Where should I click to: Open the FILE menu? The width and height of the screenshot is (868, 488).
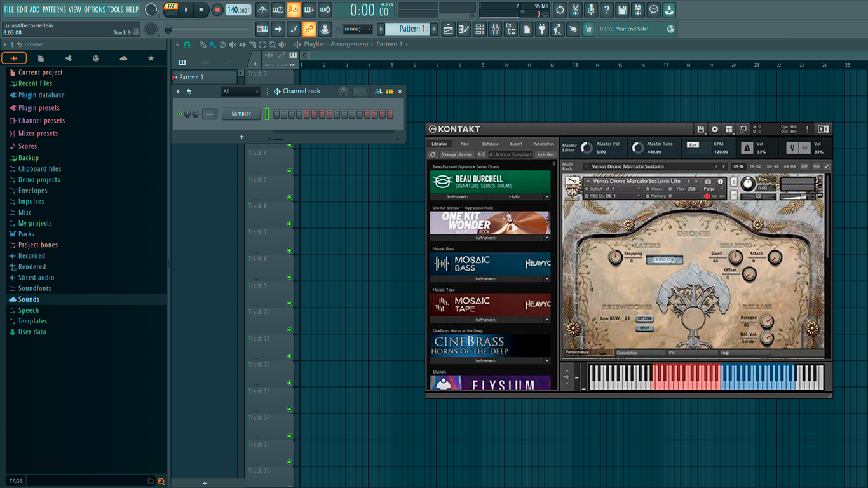point(9,10)
